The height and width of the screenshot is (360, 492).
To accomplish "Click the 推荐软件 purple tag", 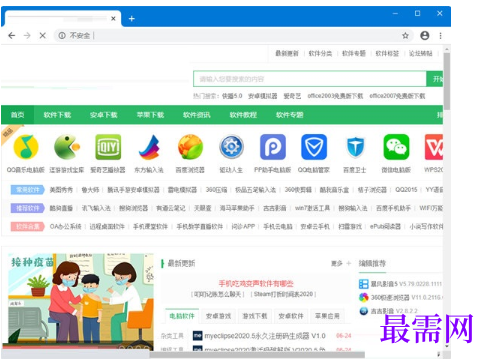I will click(27, 208).
